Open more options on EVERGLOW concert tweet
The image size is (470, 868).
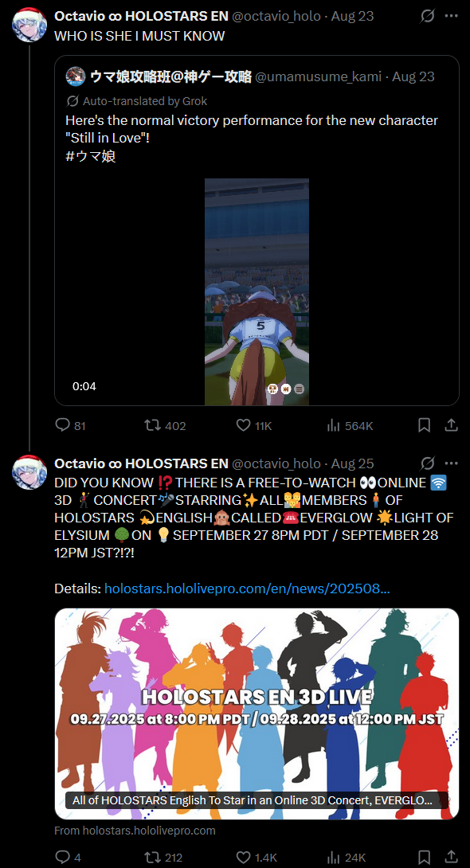coord(452,463)
